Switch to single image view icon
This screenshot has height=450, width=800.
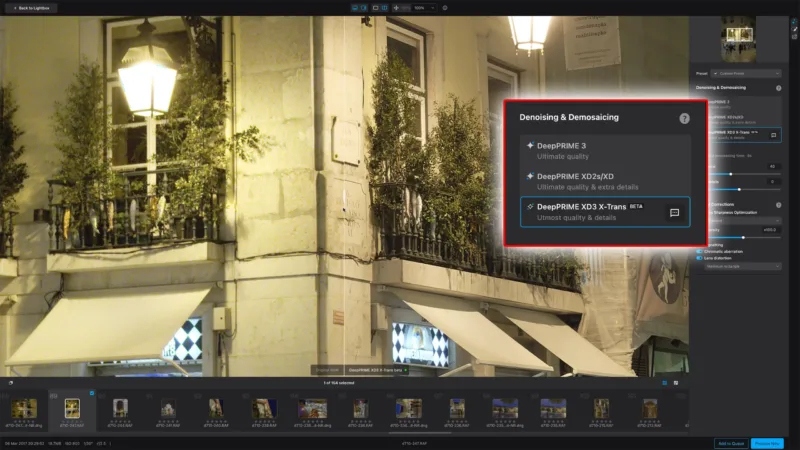click(x=376, y=8)
